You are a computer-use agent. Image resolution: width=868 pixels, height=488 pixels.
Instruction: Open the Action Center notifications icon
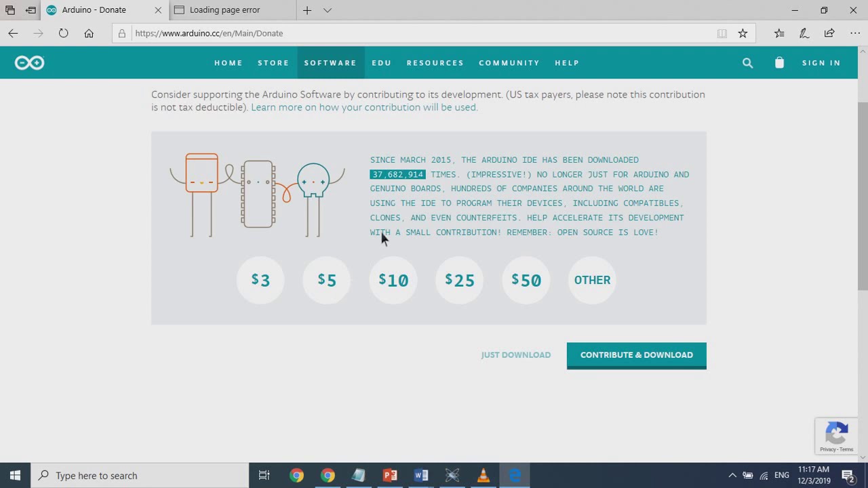point(848,475)
